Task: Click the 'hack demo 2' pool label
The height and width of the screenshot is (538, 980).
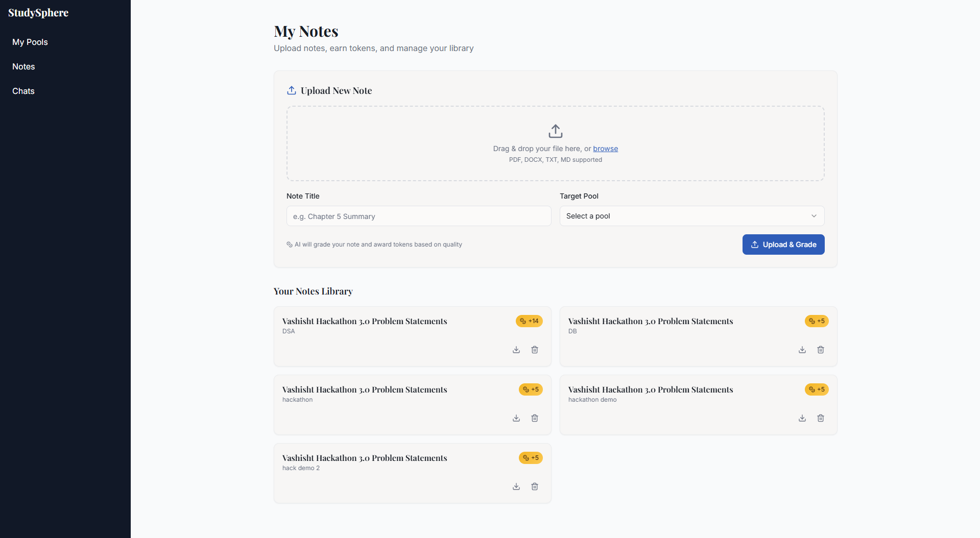Action: [x=301, y=468]
